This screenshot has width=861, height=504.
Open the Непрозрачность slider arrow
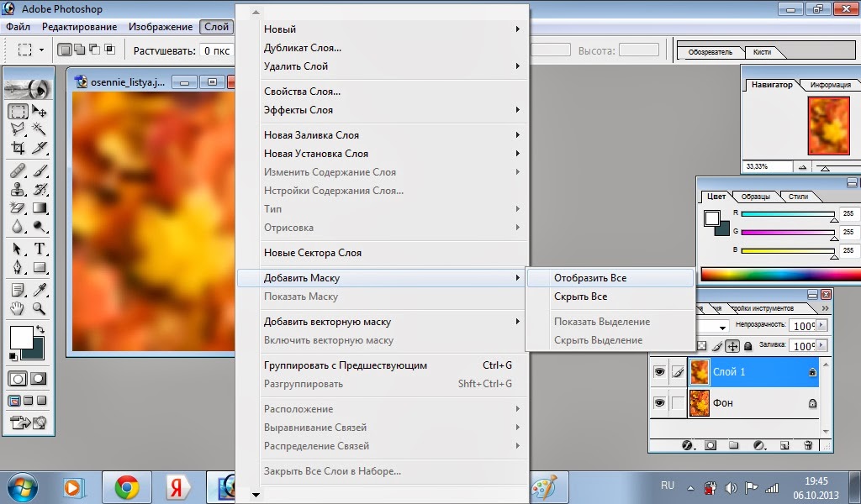pyautogui.click(x=821, y=326)
